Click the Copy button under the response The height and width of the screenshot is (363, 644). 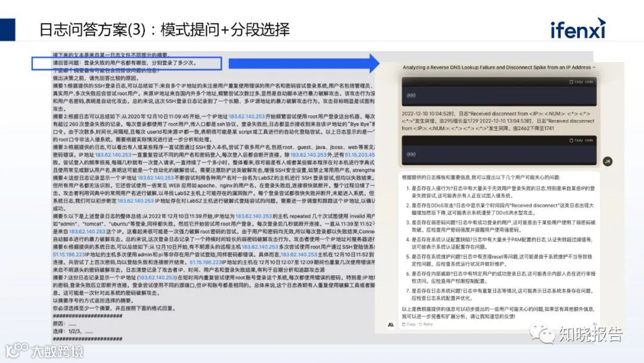click(x=408, y=324)
